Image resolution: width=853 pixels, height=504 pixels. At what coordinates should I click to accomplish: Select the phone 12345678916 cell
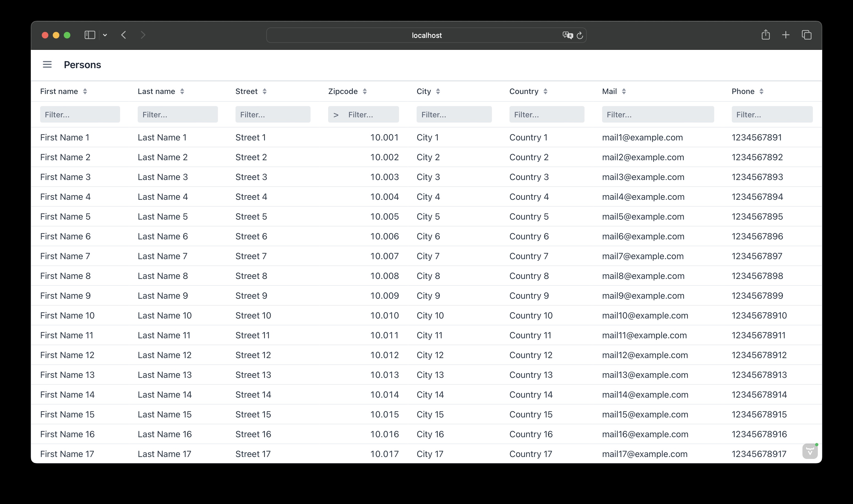click(759, 434)
